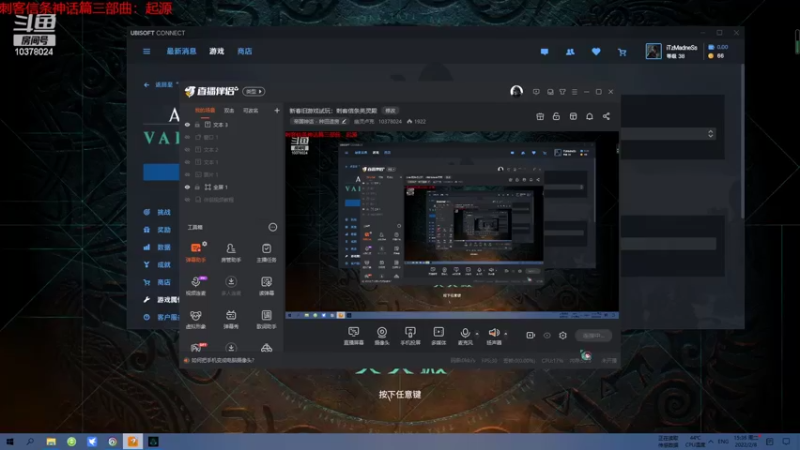Select the 文本 3 source row
This screenshot has width=800, height=450.
(232, 124)
